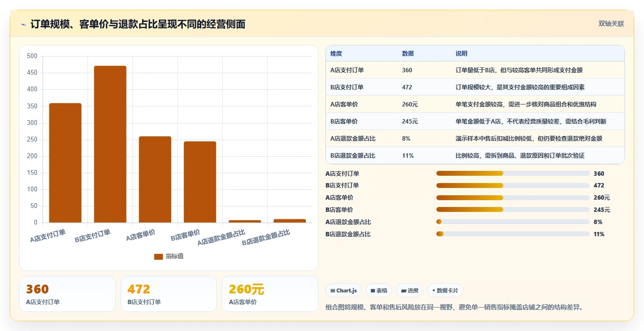This screenshot has width=644, height=331.
Task: Click the lightning icon beside the title
Action: (23, 24)
